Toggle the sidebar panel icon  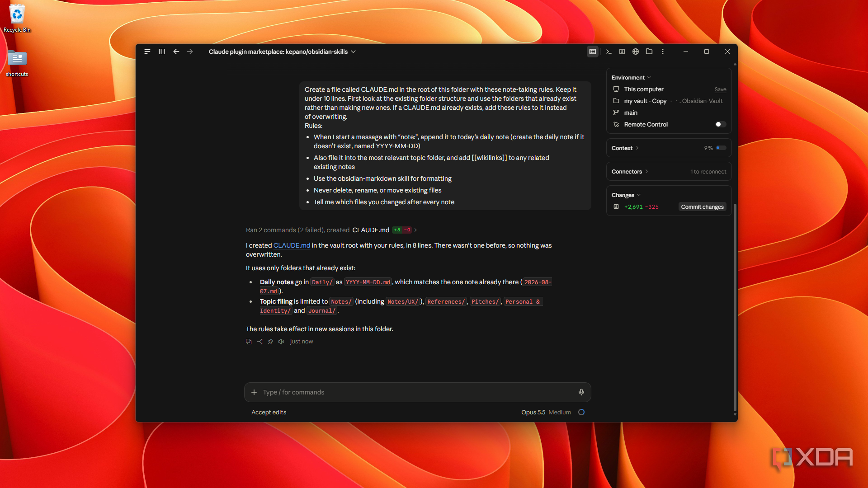[x=162, y=52]
